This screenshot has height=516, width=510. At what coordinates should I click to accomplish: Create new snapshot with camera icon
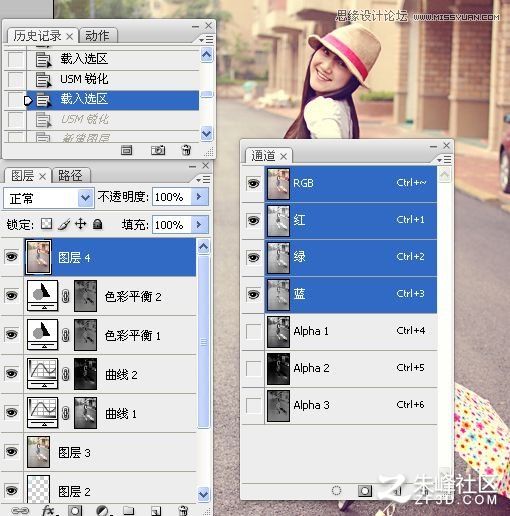[158, 150]
